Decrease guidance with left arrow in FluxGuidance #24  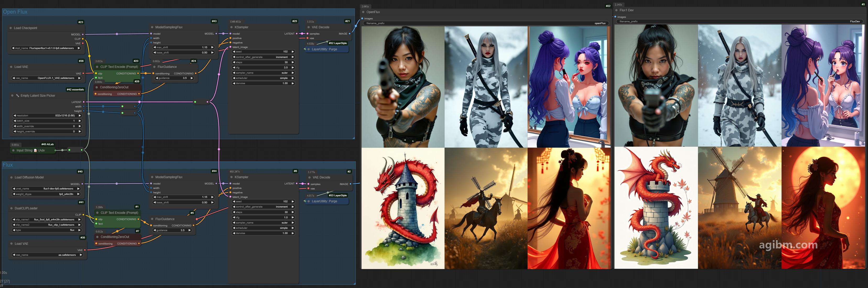pos(157,78)
